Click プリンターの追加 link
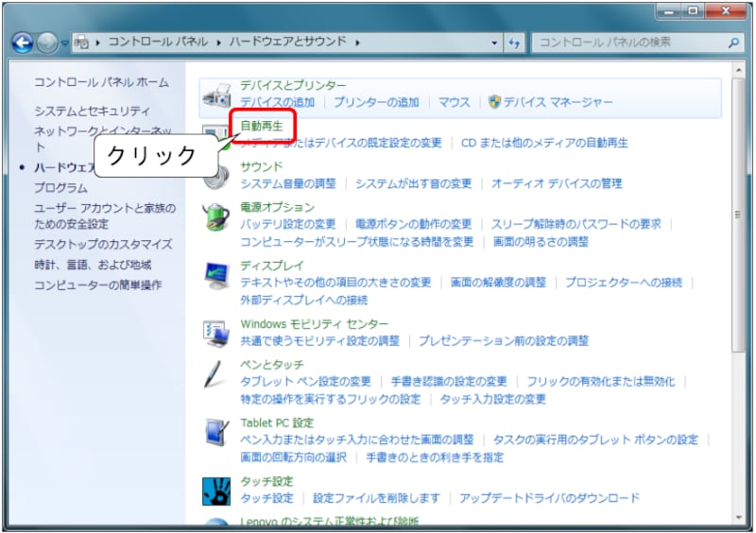This screenshot has width=756, height=533. [376, 102]
